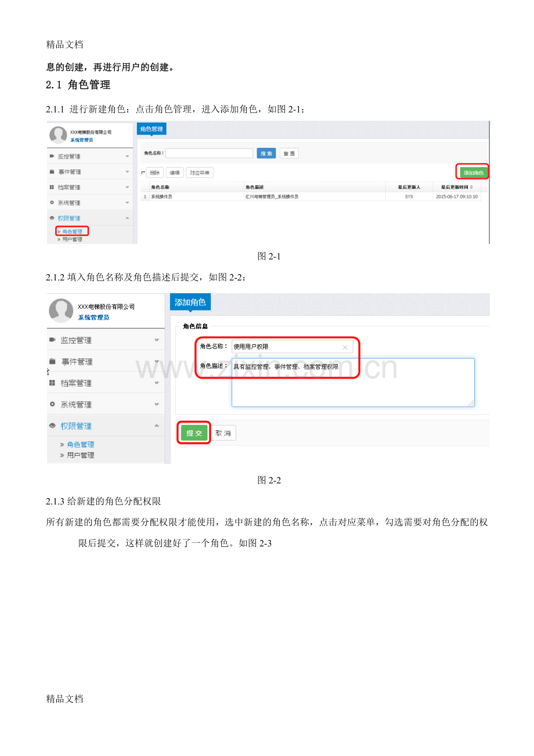
Task: Open 角色管理 under 权限管理 in the lower sidebar
Action: (81, 444)
